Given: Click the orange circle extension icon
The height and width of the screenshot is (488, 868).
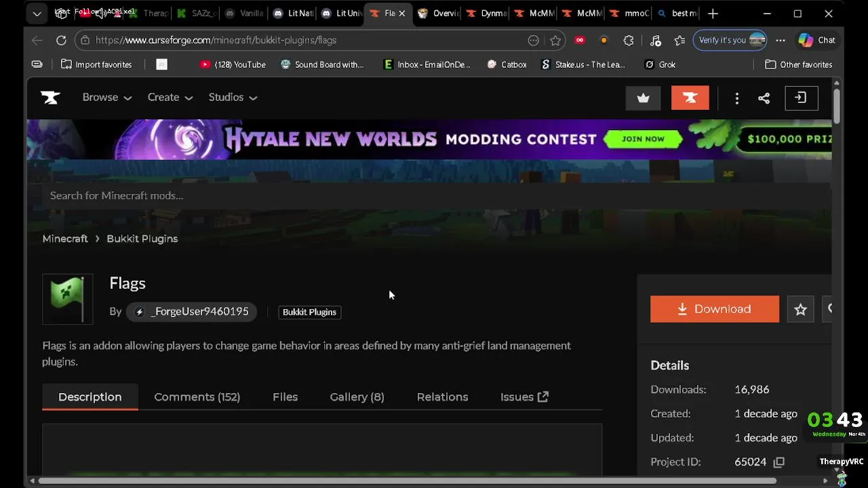Looking at the screenshot, I should [604, 40].
